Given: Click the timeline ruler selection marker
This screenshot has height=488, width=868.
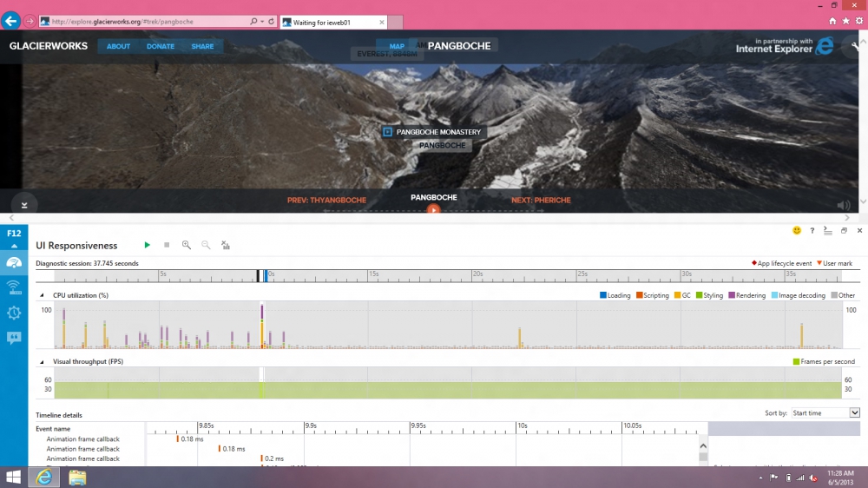Looking at the screenshot, I should pyautogui.click(x=262, y=275).
